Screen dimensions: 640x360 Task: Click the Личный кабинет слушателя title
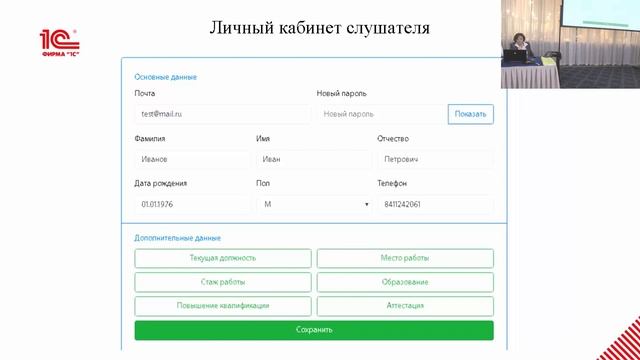tap(320, 28)
